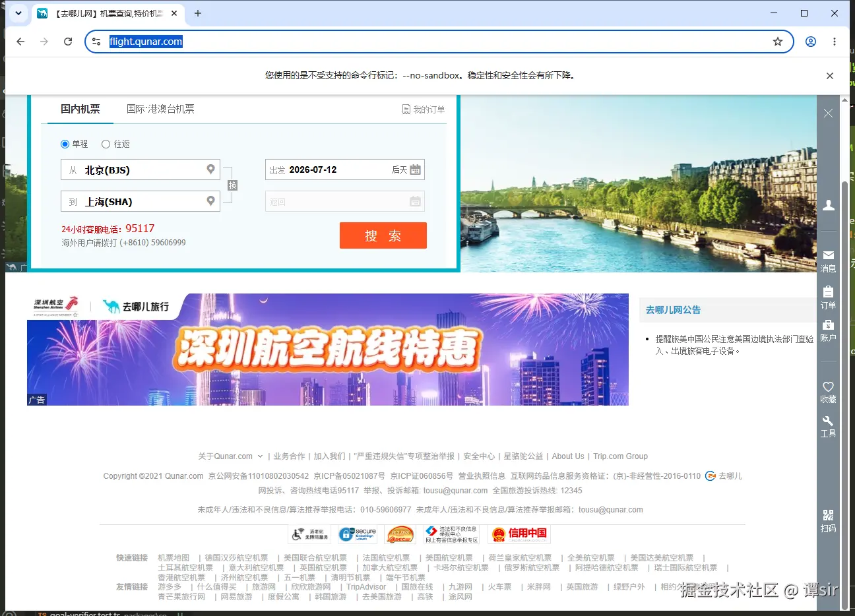Open the tab search dropdown arrow
The width and height of the screenshot is (855, 616).
coord(18,13)
